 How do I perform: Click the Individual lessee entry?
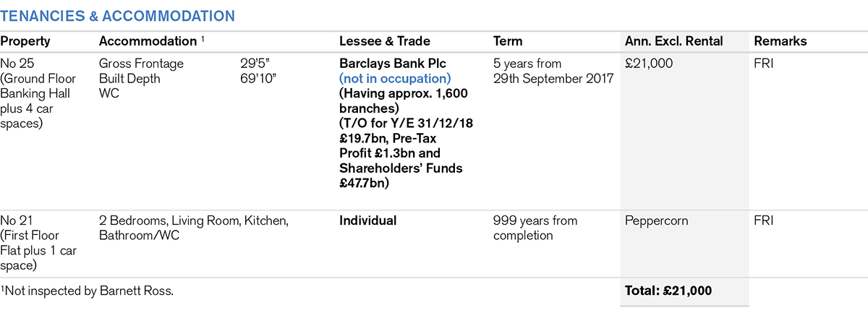[x=367, y=220]
